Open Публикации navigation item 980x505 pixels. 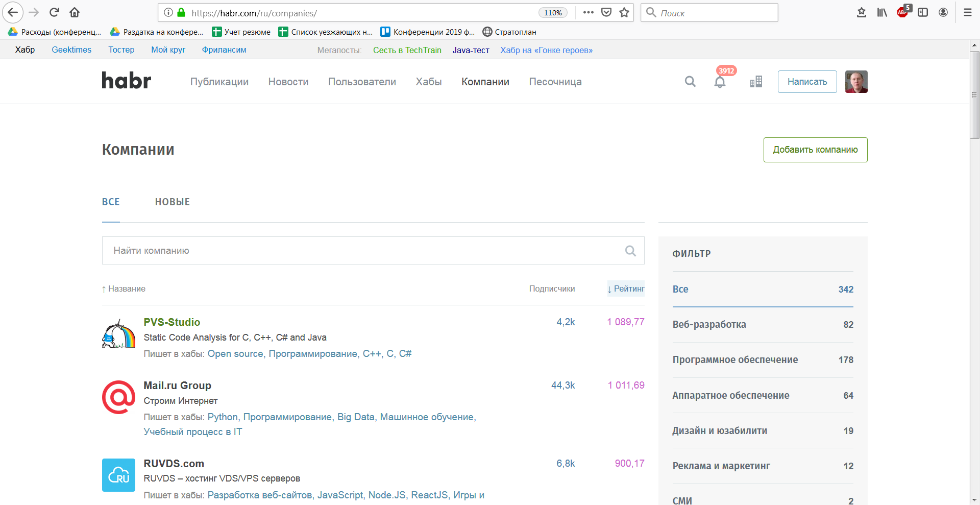tap(219, 82)
